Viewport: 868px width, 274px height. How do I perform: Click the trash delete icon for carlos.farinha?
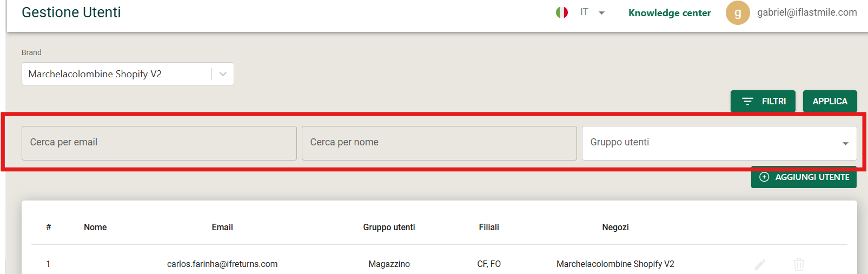coord(799,264)
